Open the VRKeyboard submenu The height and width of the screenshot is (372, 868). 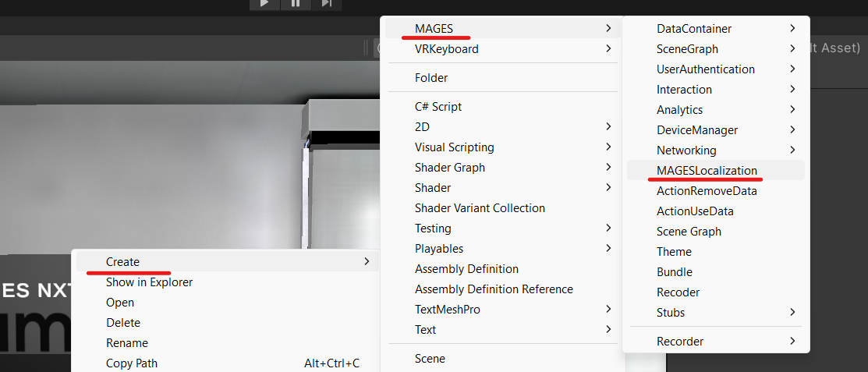pyautogui.click(x=503, y=48)
